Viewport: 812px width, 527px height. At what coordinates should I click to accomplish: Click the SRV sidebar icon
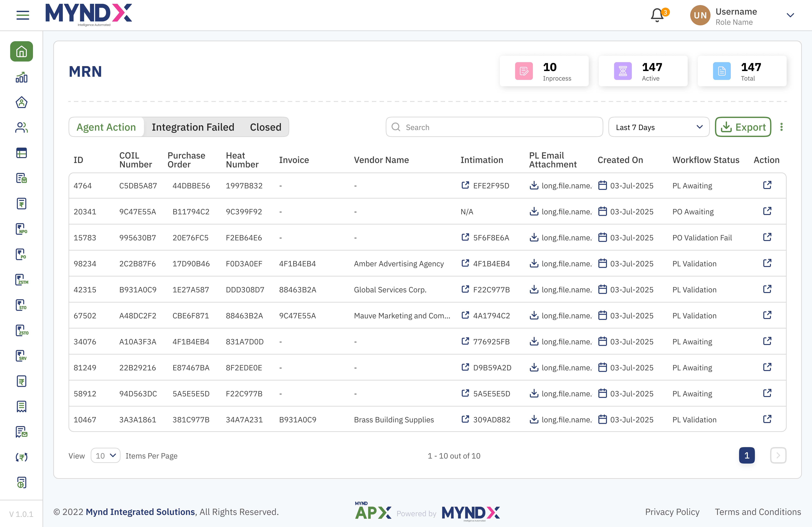pos(22,356)
